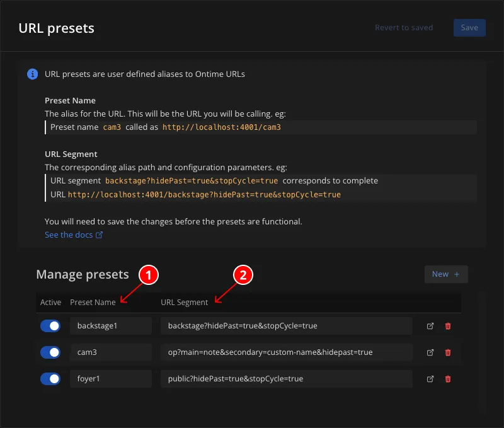Open the foyer1 preset externally
Image resolution: width=504 pixels, height=428 pixels.
pyautogui.click(x=430, y=379)
